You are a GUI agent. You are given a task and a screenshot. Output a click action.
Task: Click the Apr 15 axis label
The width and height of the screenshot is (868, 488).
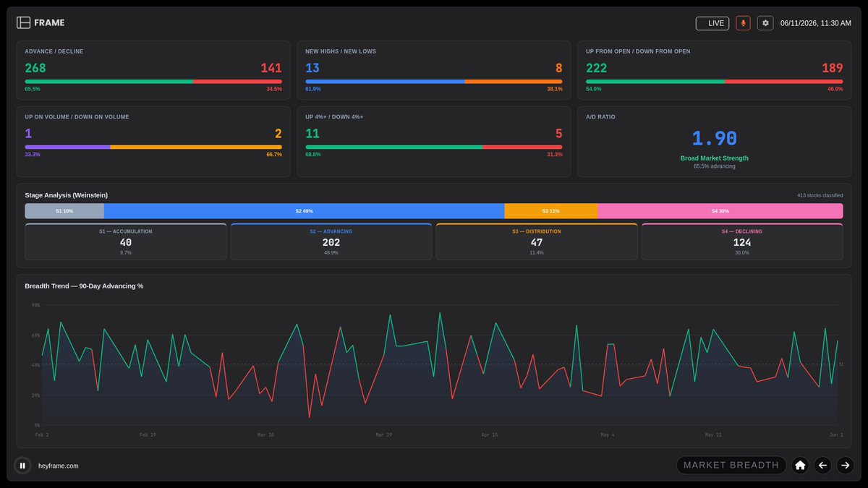click(x=490, y=435)
